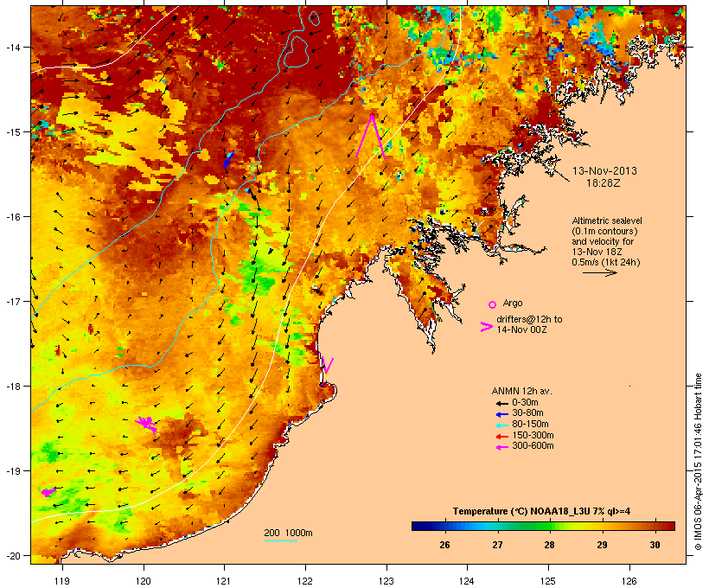Click the latitude axis label -19
This screenshot has width=709, height=588.
pyautogui.click(x=12, y=471)
